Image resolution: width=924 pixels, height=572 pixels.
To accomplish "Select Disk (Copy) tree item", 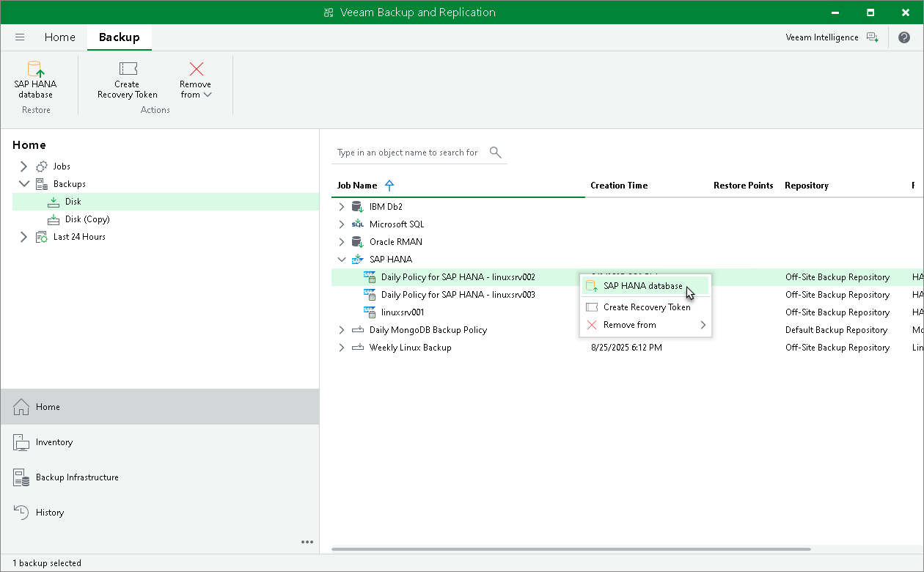I will coord(87,219).
